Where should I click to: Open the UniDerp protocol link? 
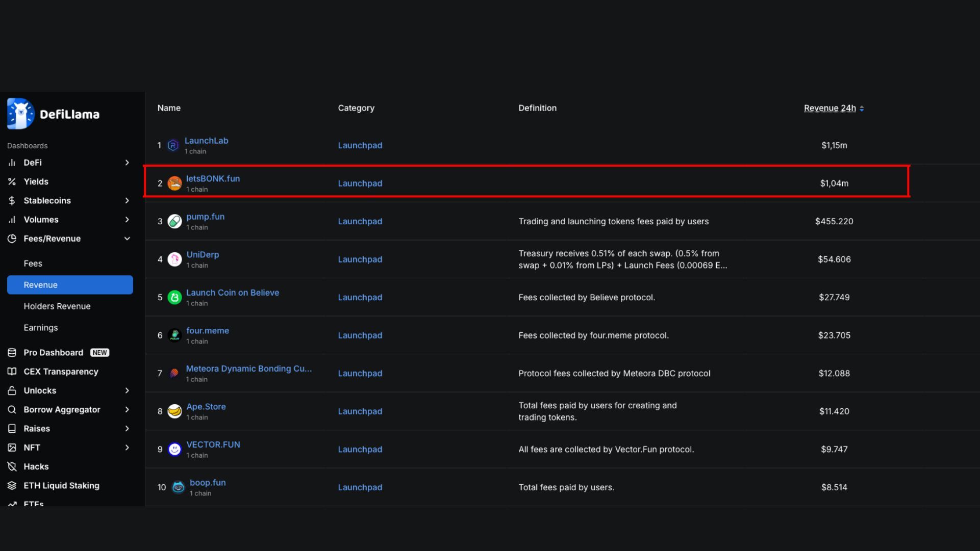203,255
